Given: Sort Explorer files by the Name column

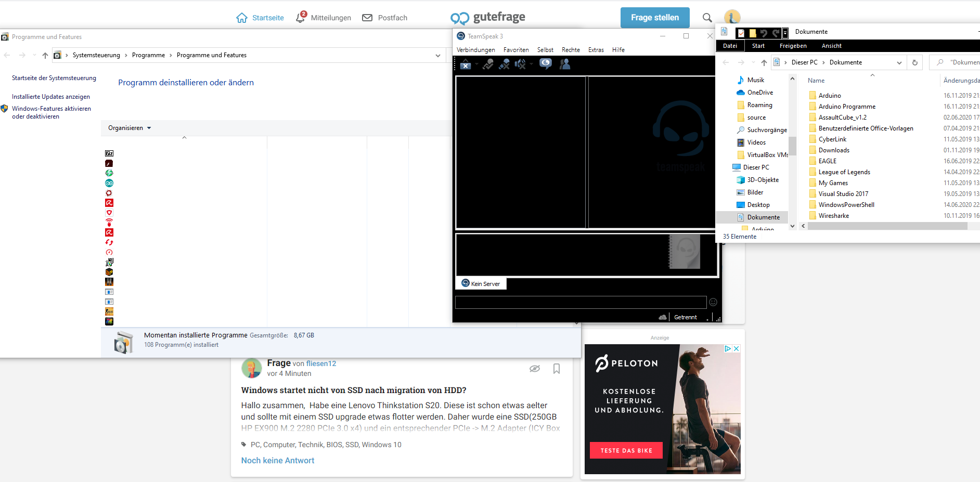Looking at the screenshot, I should [816, 81].
